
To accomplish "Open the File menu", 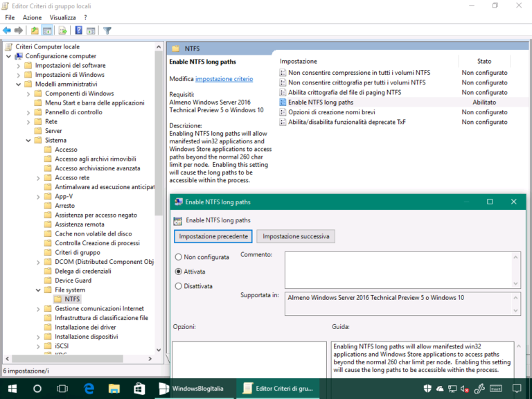I will coord(10,17).
